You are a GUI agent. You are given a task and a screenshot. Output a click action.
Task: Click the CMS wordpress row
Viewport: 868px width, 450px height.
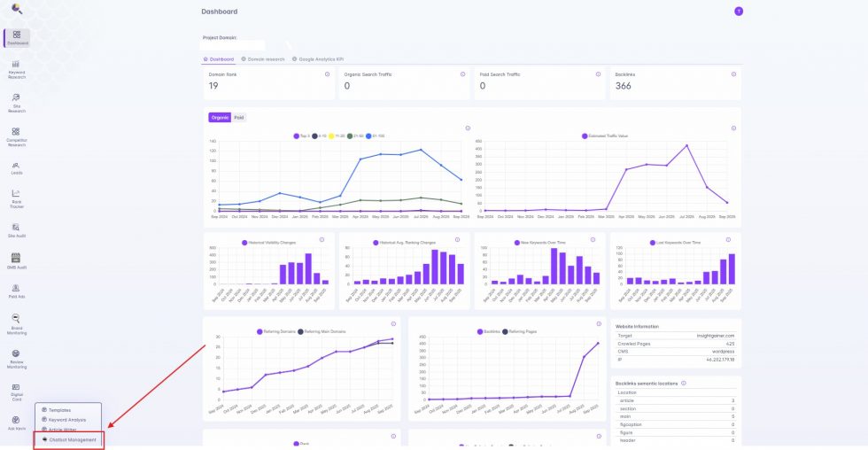(x=676, y=352)
